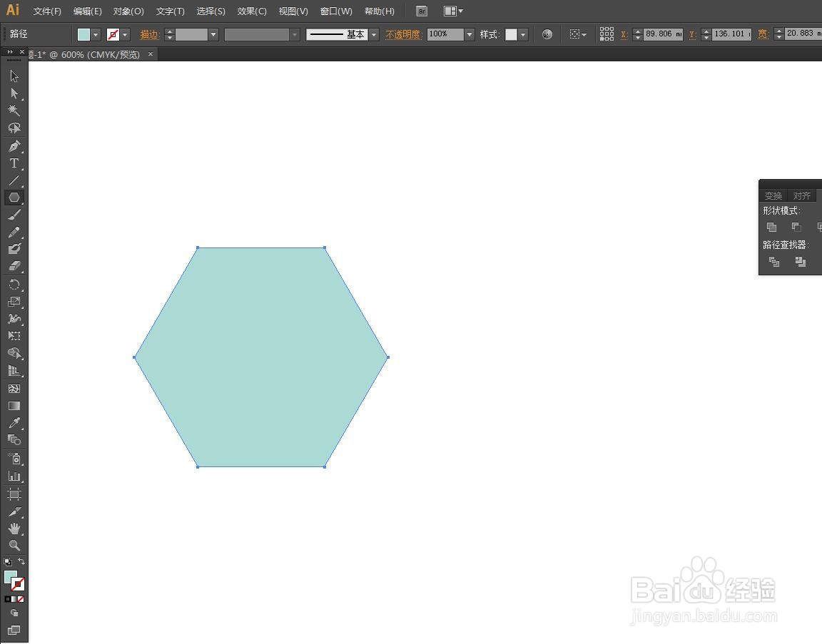
Task: Select the Slice tool
Action: pos(14,511)
